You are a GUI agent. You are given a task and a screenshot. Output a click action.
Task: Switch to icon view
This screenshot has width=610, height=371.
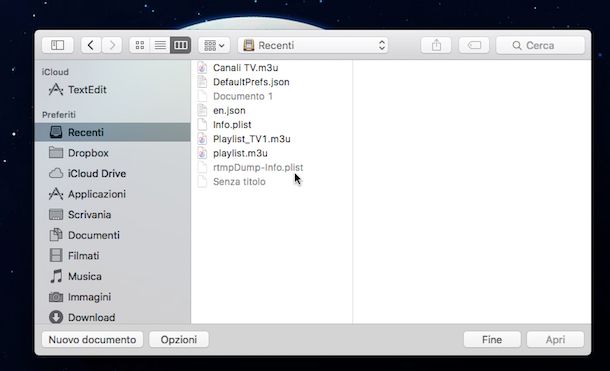[x=140, y=46]
